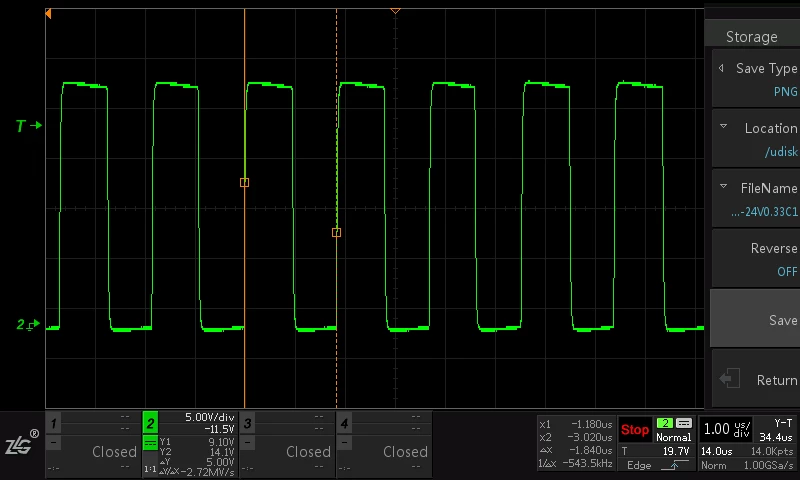Click the x1 -1.180us reading
This screenshot has width=800, height=480.
pos(576,424)
